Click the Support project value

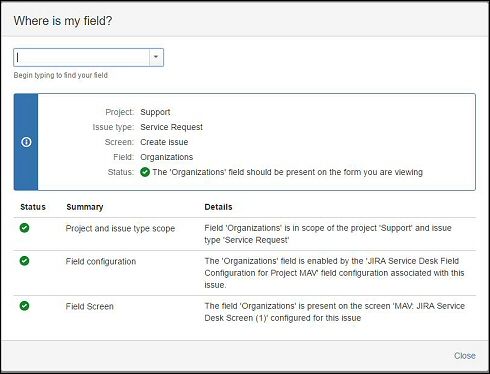155,112
